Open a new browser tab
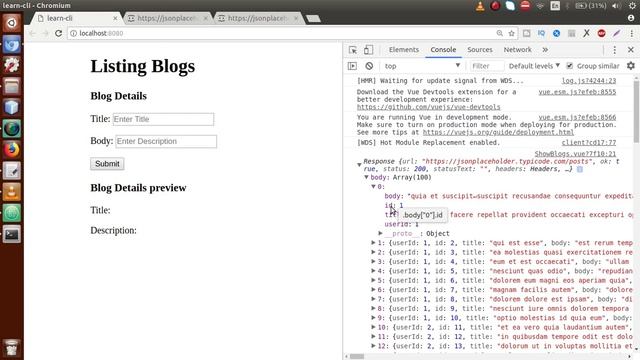 tap(313, 18)
